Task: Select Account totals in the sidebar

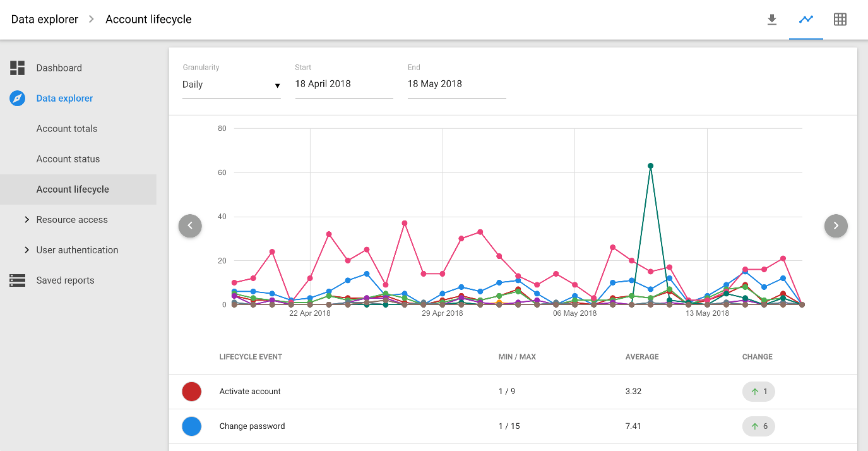Action: [67, 128]
